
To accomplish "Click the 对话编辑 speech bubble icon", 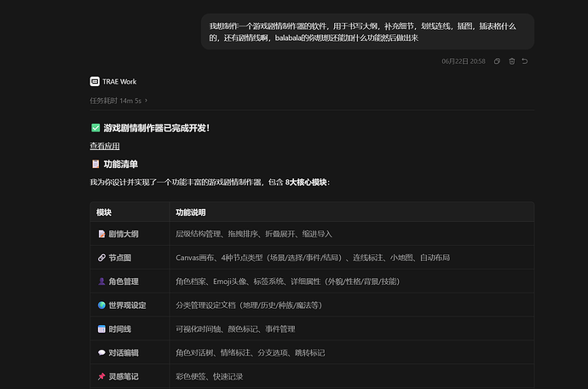I will pyautogui.click(x=101, y=352).
